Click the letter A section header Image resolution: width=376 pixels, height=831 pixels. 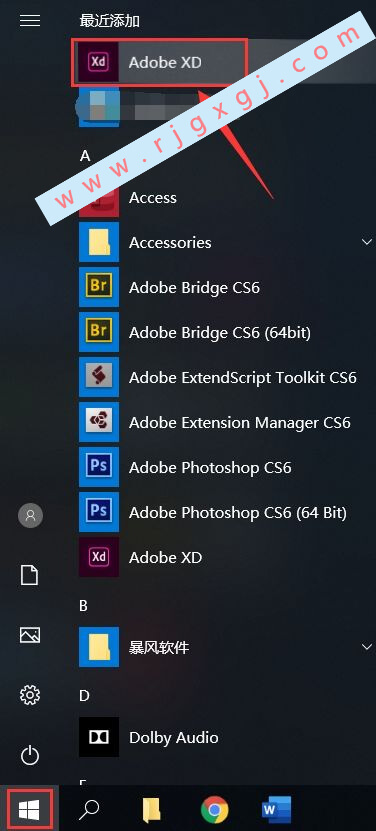[85, 156]
